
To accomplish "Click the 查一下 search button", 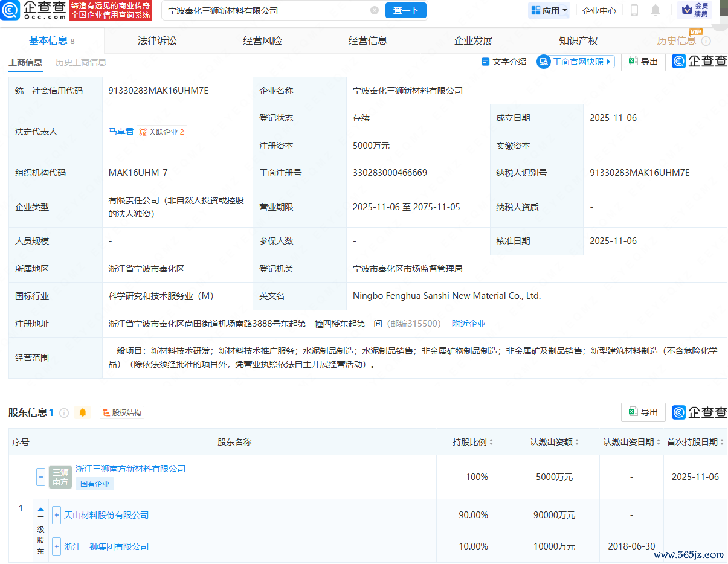I will tap(405, 10).
